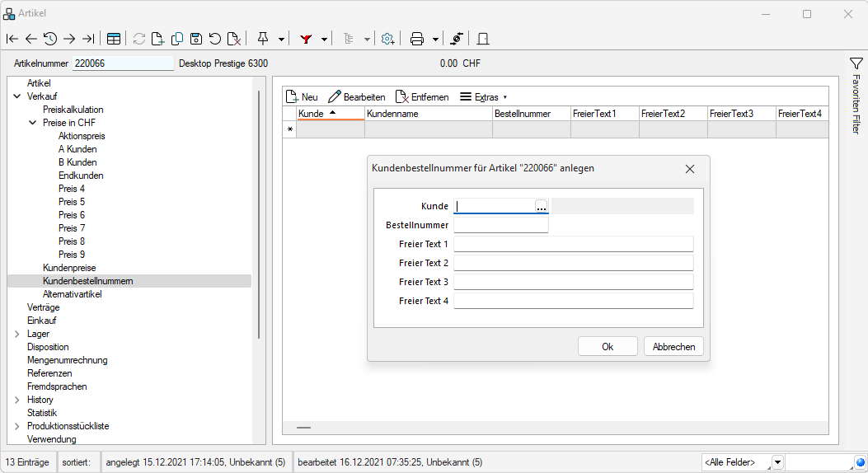Confirm the dialog with the Ok button
Image resolution: width=868 pixels, height=473 pixels.
(608, 347)
